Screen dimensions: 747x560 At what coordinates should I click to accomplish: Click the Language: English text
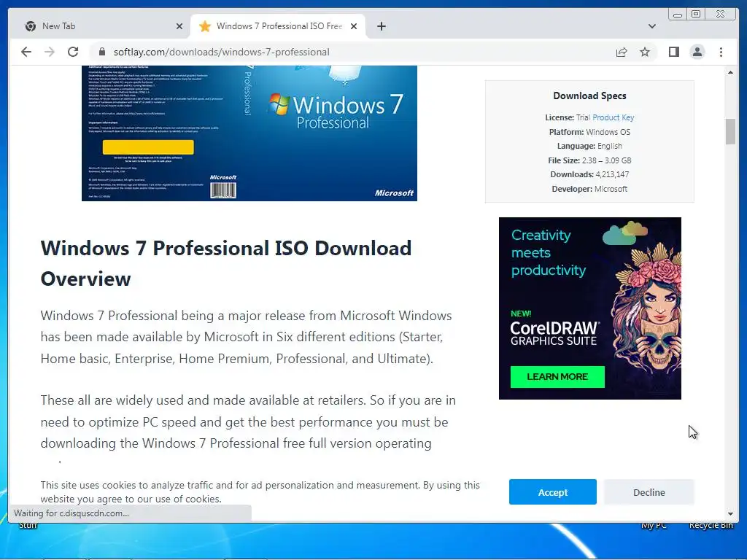pos(589,146)
